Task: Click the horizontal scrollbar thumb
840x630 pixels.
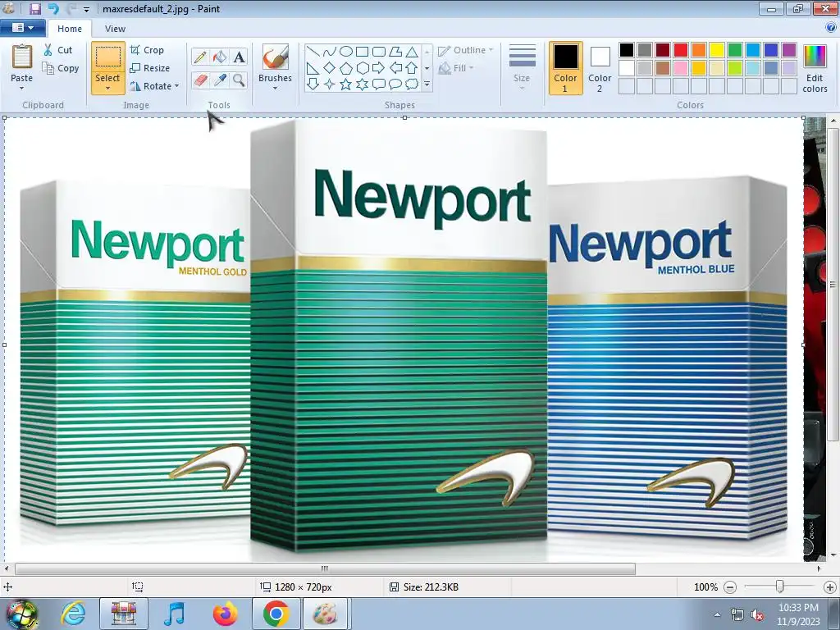Action: [x=325, y=568]
